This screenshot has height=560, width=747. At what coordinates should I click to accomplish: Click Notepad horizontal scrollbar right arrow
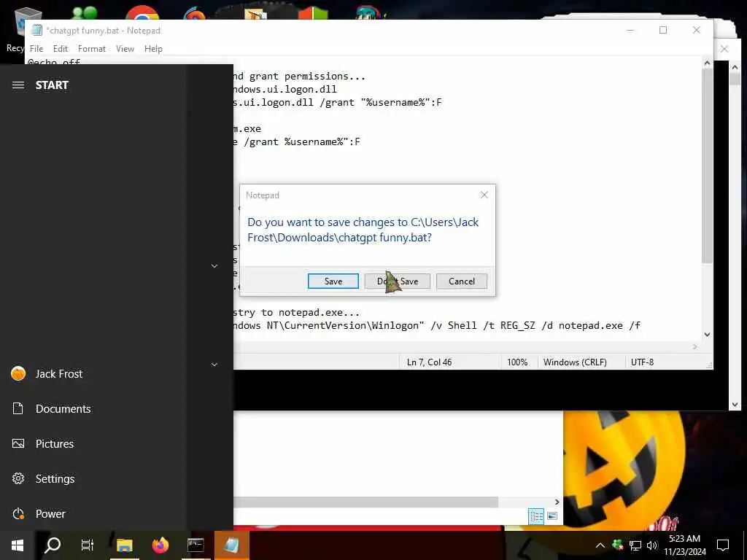695,347
